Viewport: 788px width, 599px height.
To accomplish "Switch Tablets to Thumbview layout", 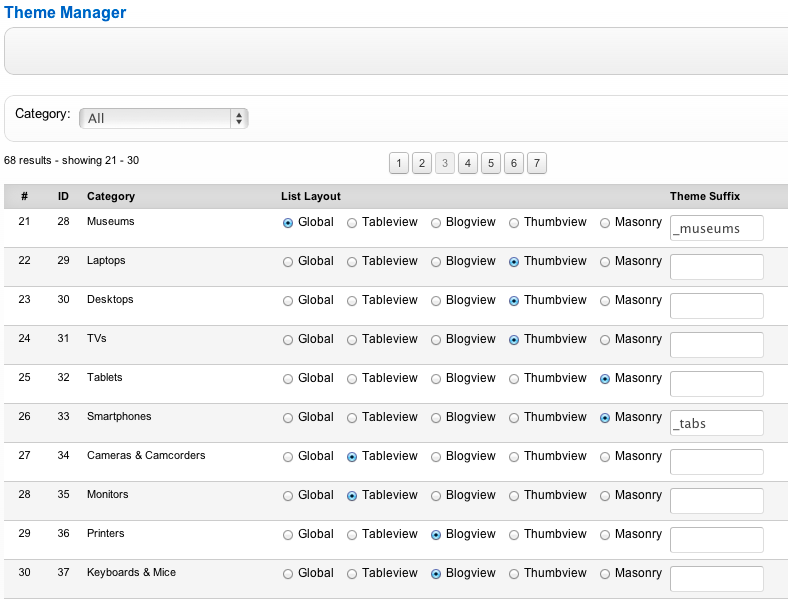I will click(x=514, y=379).
